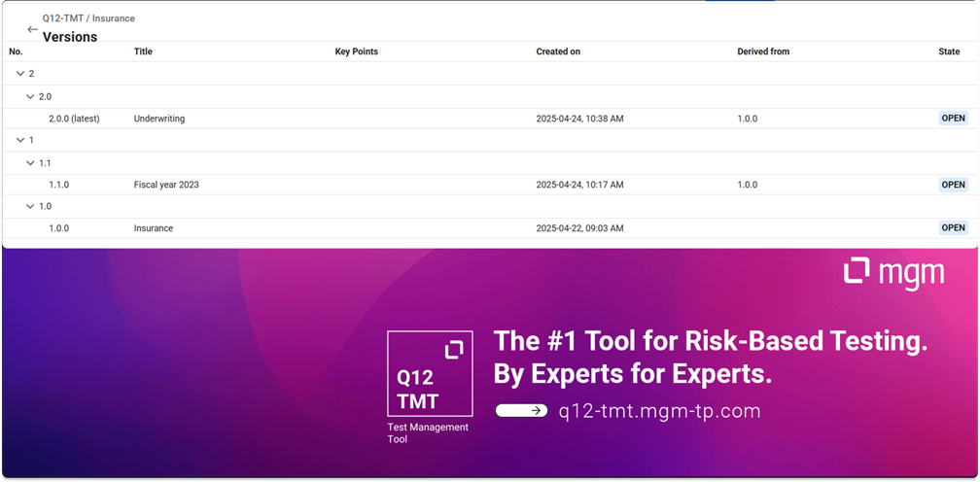Click the No. column header
This screenshot has width=980, height=482.
point(16,52)
